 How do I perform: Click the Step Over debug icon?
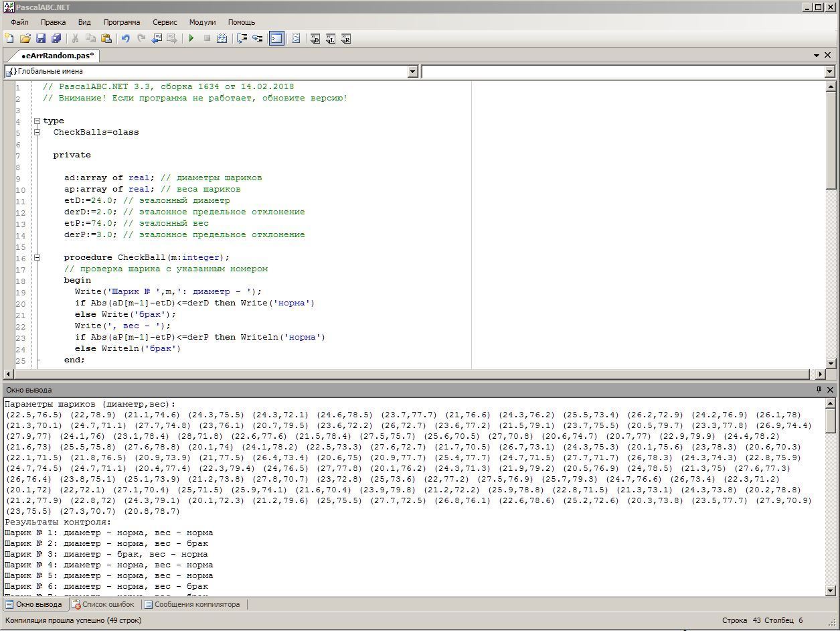pos(242,39)
